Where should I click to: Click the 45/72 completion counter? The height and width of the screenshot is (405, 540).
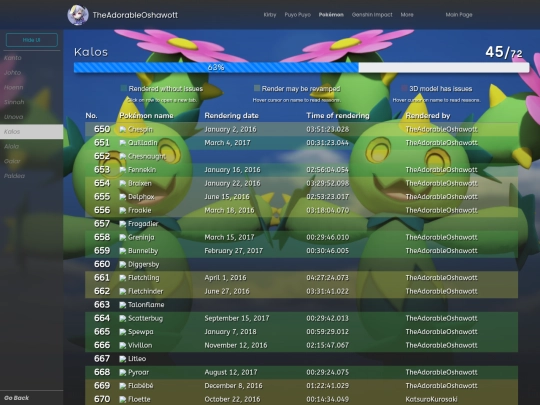(x=504, y=52)
